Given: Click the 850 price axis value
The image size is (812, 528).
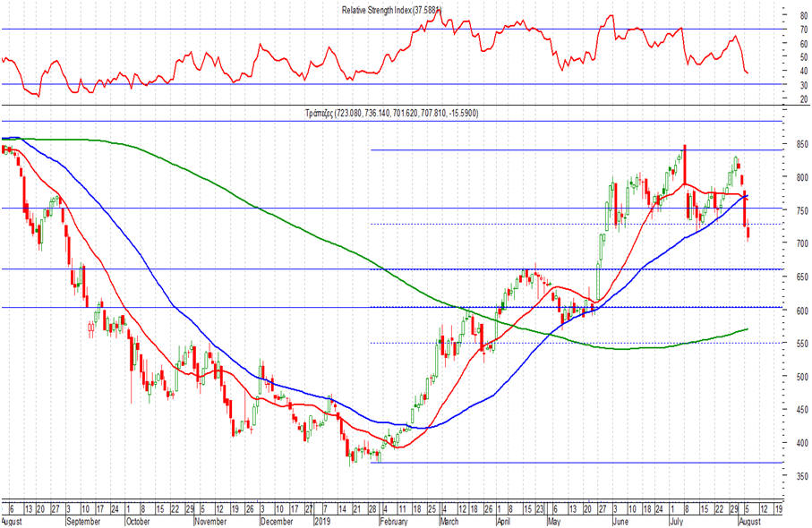Looking at the screenshot, I should pyautogui.click(x=802, y=144).
